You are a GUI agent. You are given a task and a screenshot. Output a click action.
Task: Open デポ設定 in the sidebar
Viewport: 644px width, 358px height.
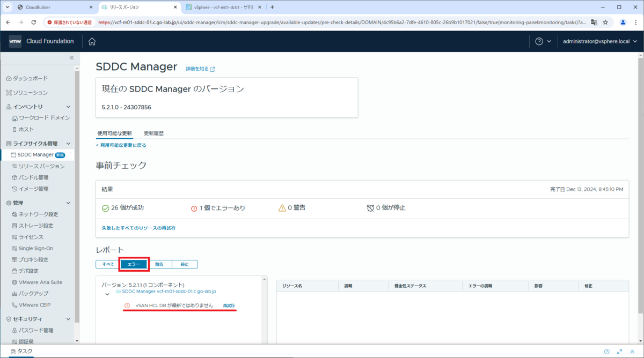(x=25, y=271)
